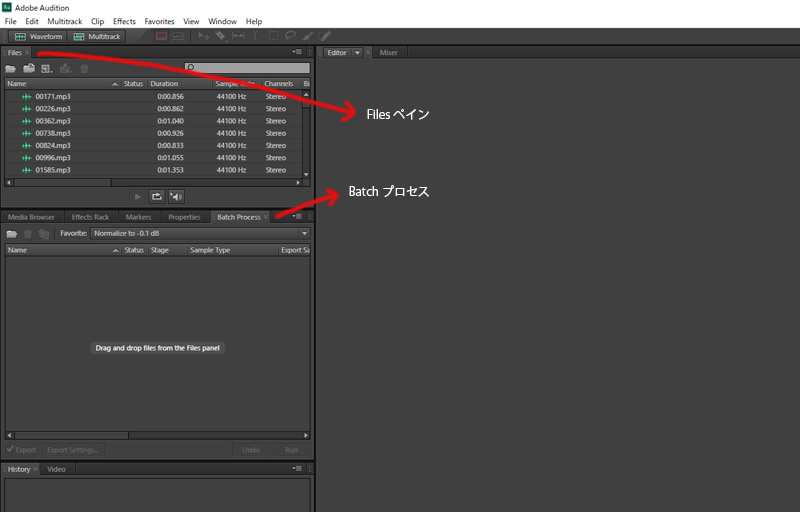Click down arrow of Files vertical scrollbar
This screenshot has height=512, width=800.
coord(306,174)
